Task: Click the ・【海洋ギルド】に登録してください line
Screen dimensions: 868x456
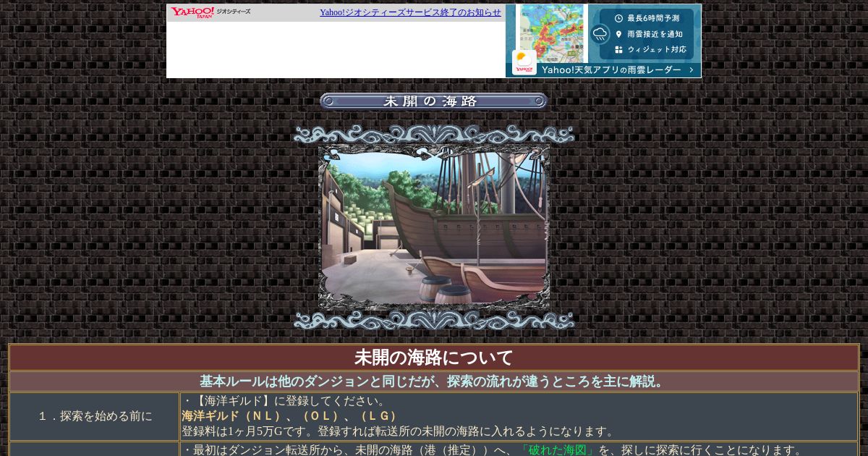Action: (284, 401)
